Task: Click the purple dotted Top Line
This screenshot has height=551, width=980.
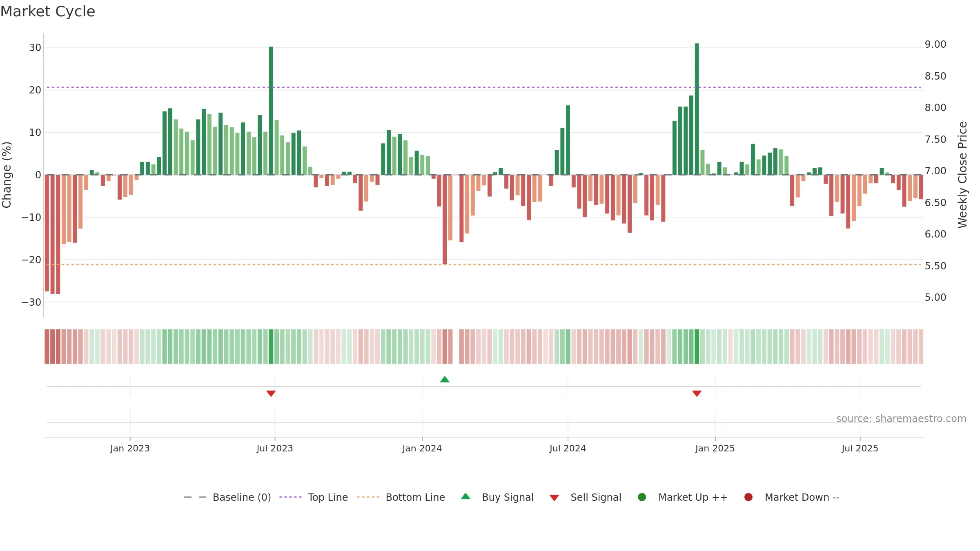Action: 484,87
